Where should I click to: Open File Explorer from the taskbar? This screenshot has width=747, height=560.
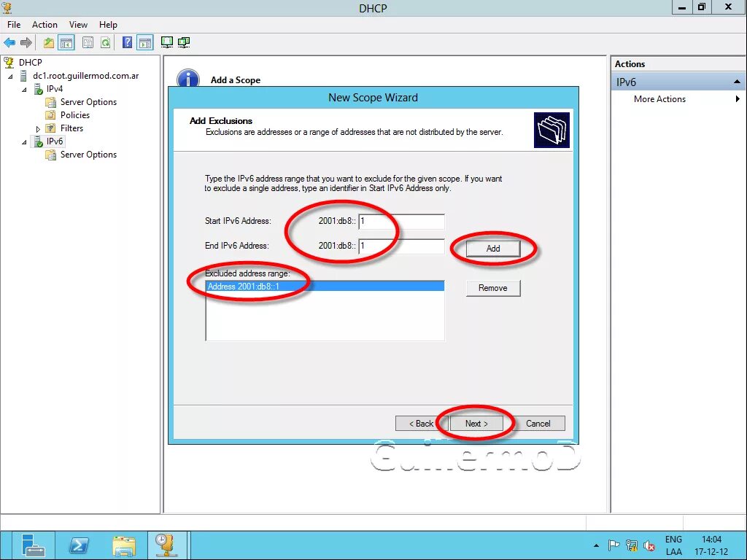[124, 545]
